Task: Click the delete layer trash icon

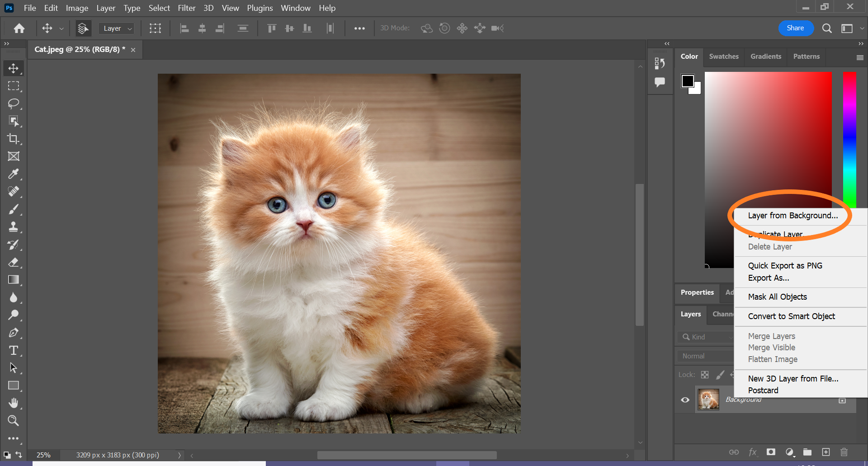Action: click(844, 452)
